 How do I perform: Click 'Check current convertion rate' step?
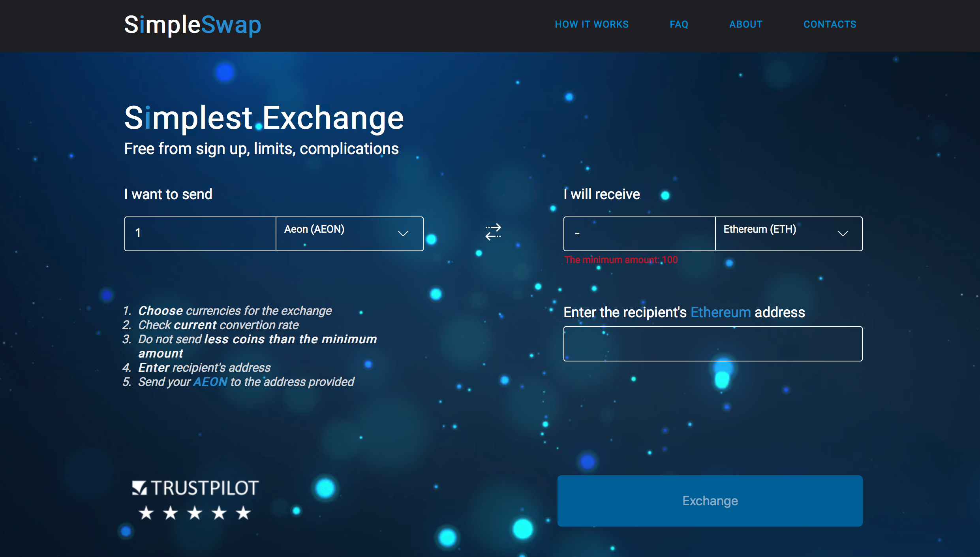pos(218,325)
